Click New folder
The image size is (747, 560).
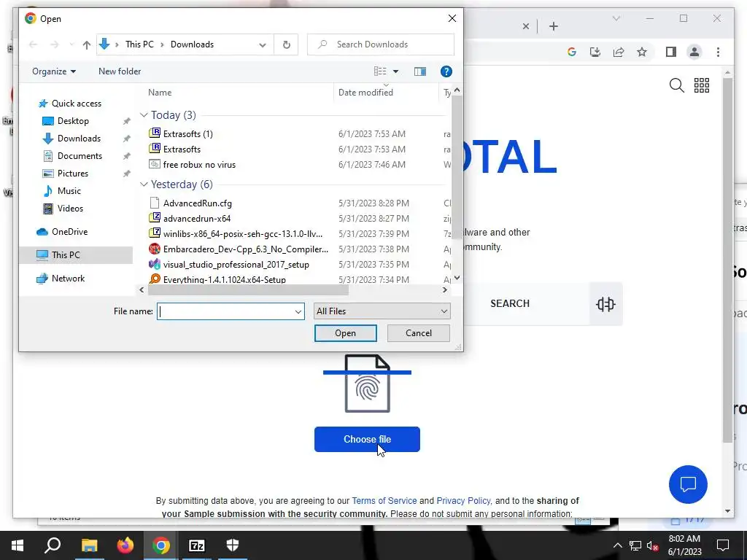pos(120,71)
